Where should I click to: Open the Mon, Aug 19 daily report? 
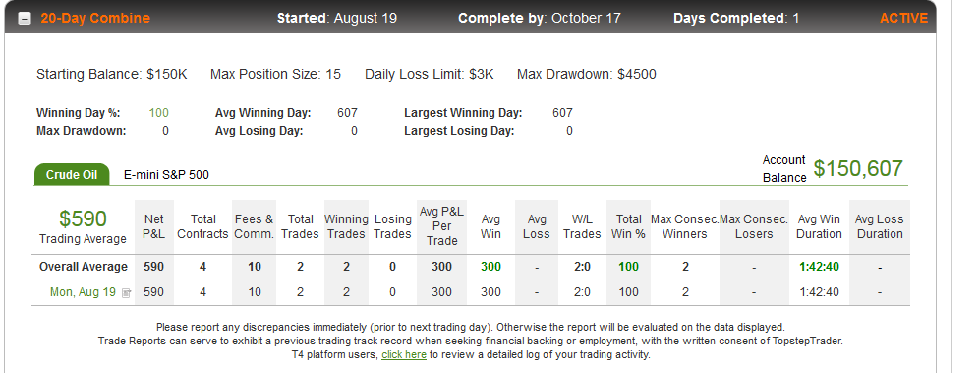[x=83, y=292]
